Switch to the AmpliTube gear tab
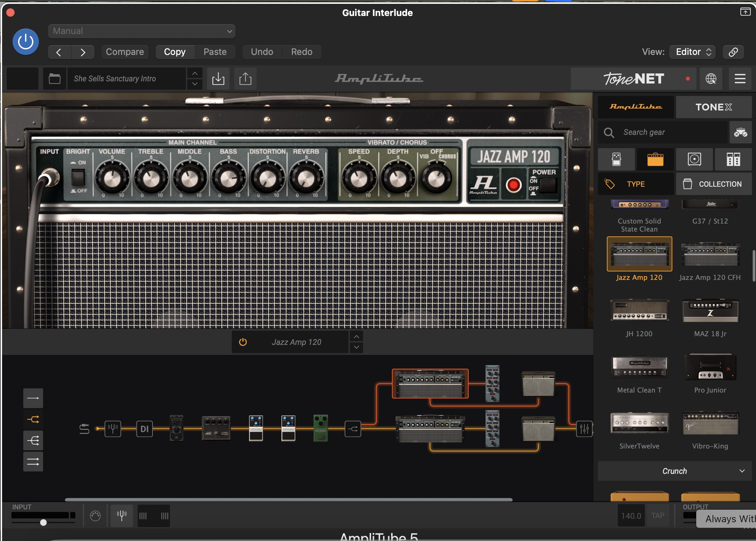Viewport: 756px width, 541px height. (636, 107)
